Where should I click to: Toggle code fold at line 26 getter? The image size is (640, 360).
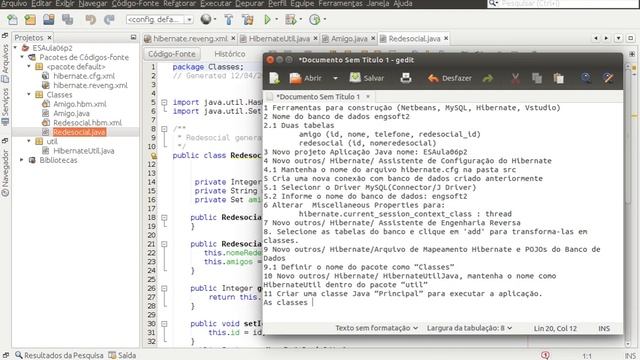point(164,288)
